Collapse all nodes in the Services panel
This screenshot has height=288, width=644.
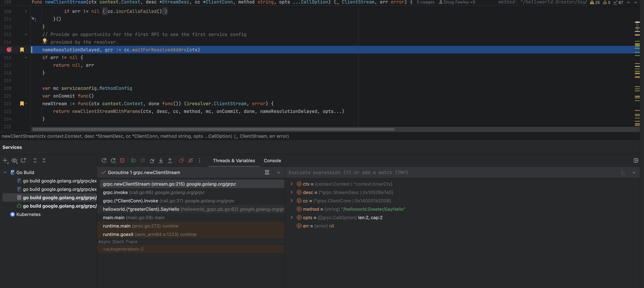44,161
